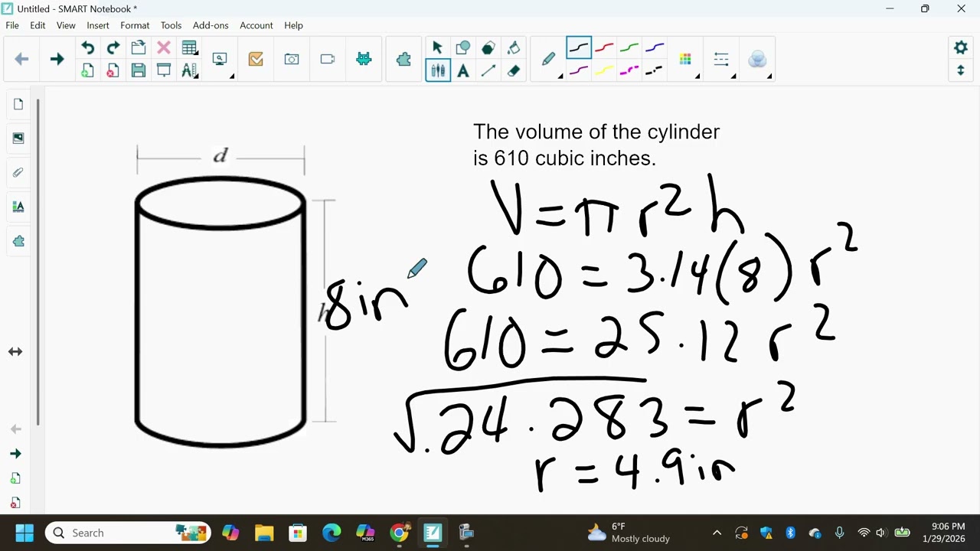This screenshot has width=980, height=551.
Task: Select the black dashed pen style
Action: (x=655, y=71)
